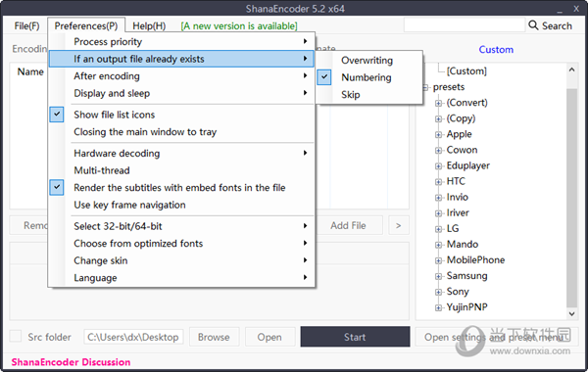Expand the Mando preset folder

(x=438, y=245)
